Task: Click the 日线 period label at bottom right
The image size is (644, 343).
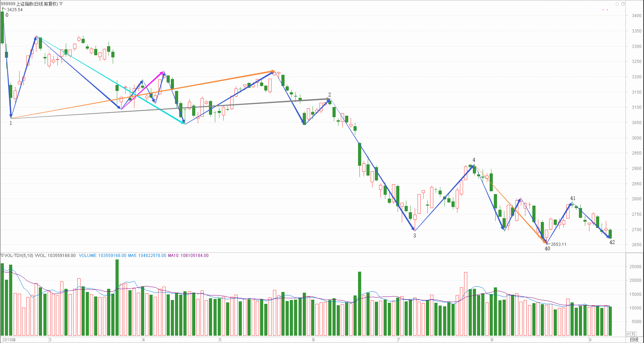Action: (x=634, y=340)
